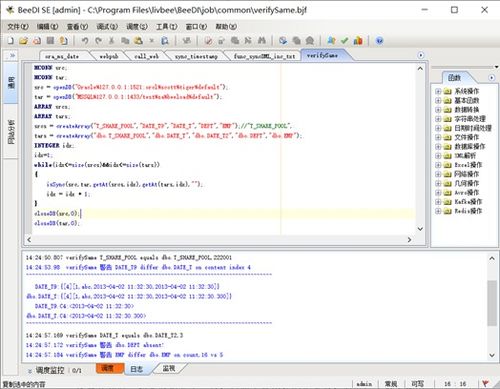
Task: Click the red flag status bar icon
Action: [486, 384]
